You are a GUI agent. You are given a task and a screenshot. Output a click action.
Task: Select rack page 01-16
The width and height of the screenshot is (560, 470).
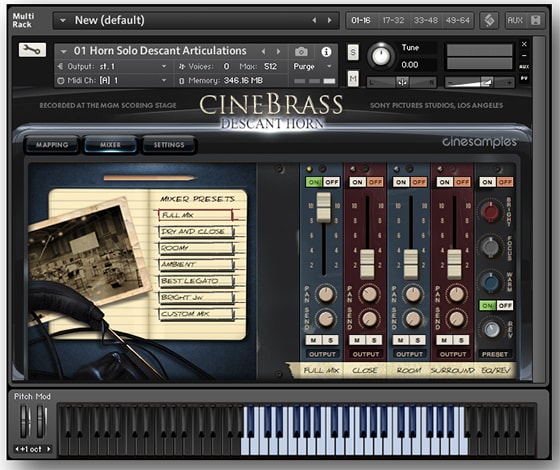[x=361, y=20]
